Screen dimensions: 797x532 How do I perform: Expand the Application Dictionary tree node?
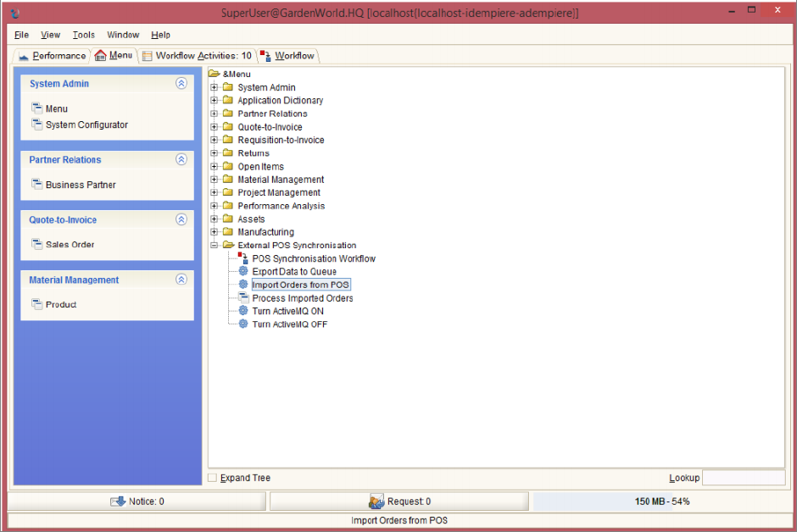[x=215, y=101]
